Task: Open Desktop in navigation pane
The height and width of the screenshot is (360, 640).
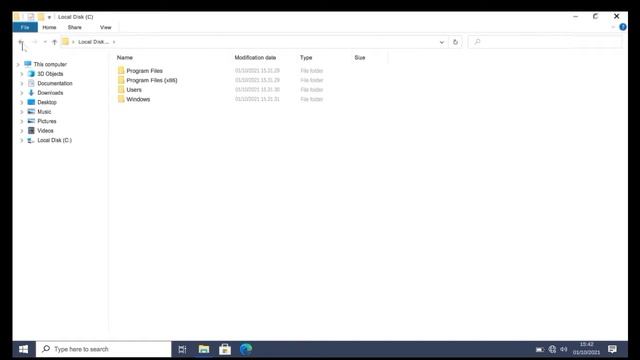Action: pyautogui.click(x=47, y=102)
